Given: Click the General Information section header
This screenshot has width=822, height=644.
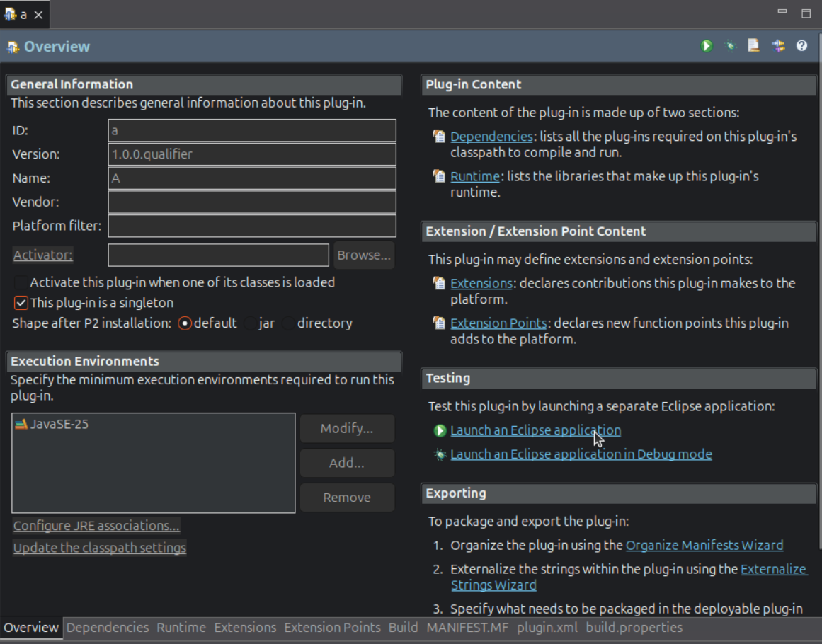Looking at the screenshot, I should [x=204, y=84].
